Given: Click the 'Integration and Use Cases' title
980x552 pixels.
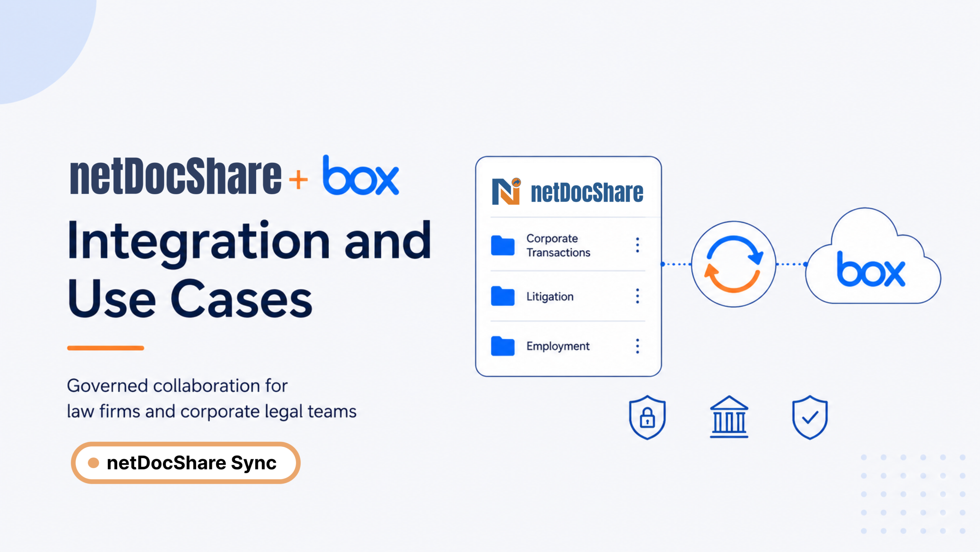Looking at the screenshot, I should click(249, 269).
